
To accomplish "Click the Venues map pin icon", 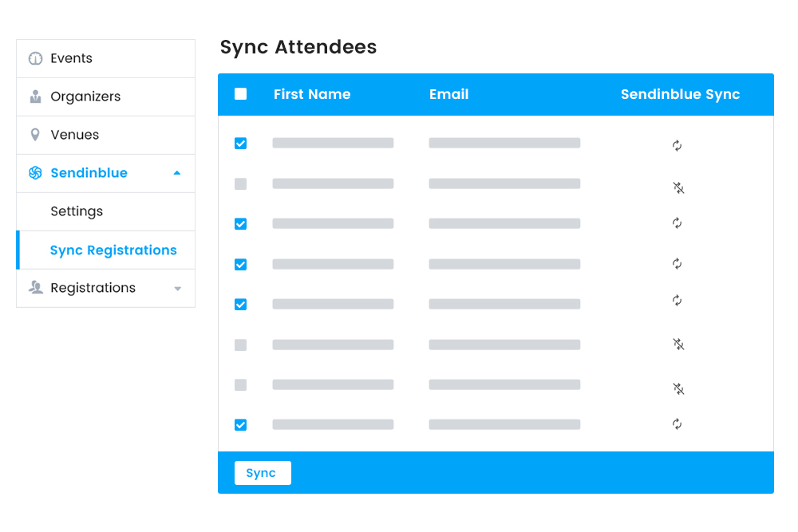I will 35,135.
